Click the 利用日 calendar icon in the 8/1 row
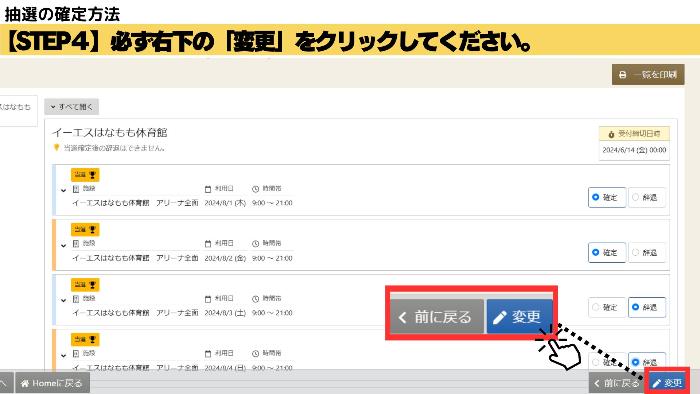 pos(208,189)
